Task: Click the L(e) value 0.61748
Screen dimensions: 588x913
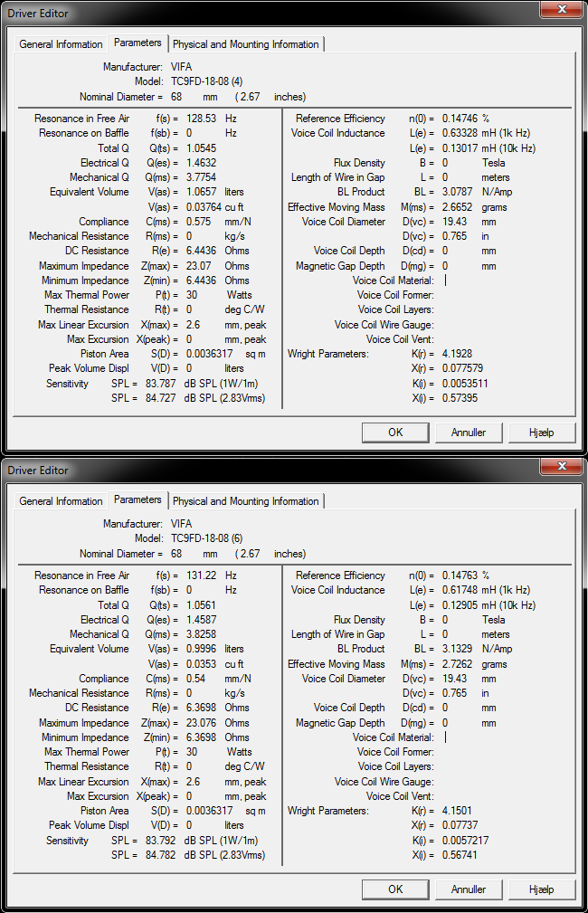Action: click(x=460, y=591)
